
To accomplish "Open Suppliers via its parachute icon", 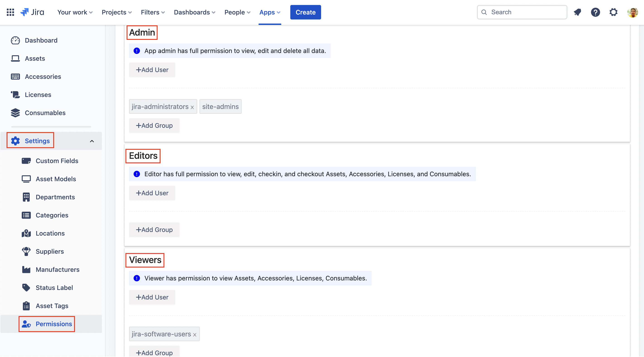I will pyautogui.click(x=26, y=251).
